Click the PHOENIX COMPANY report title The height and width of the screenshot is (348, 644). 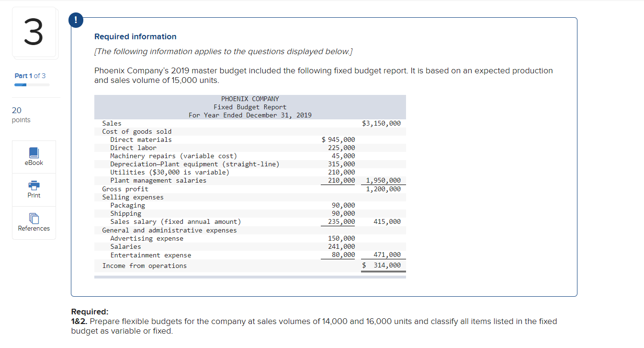pos(250,99)
